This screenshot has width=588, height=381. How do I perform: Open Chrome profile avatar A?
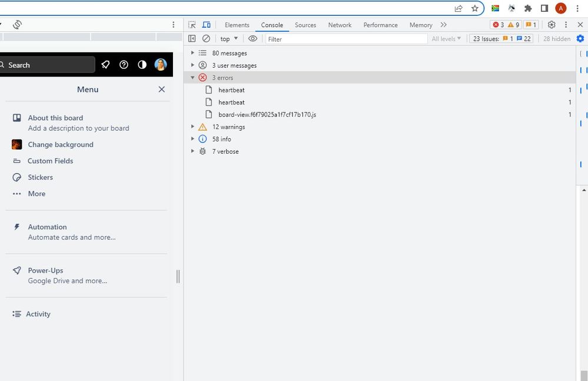[560, 8]
